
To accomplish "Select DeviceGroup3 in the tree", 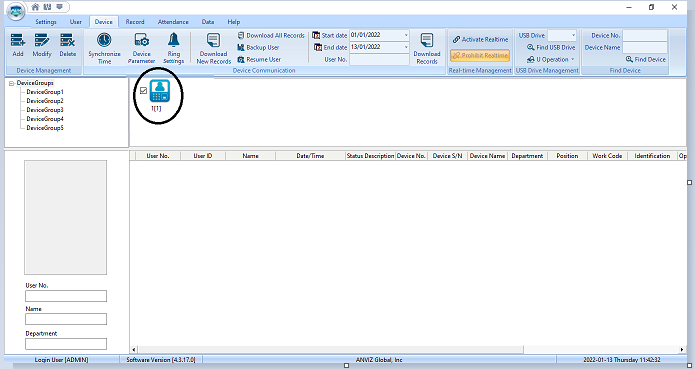I will click(45, 110).
